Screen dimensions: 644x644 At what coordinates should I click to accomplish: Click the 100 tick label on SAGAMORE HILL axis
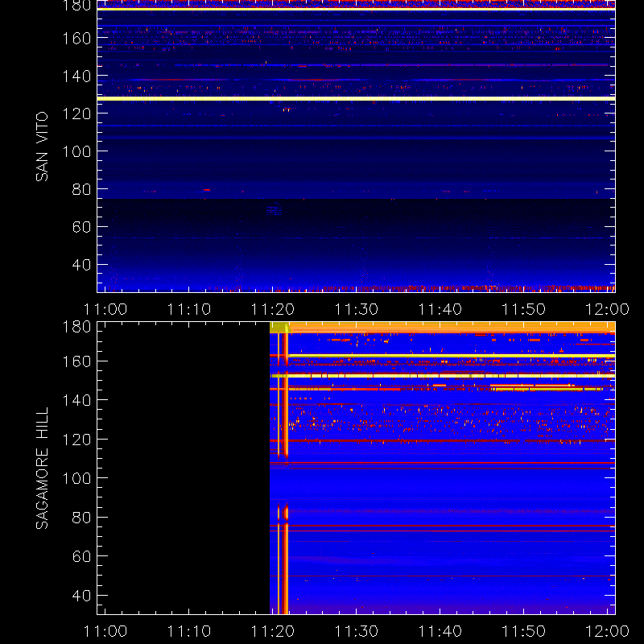(x=76, y=478)
